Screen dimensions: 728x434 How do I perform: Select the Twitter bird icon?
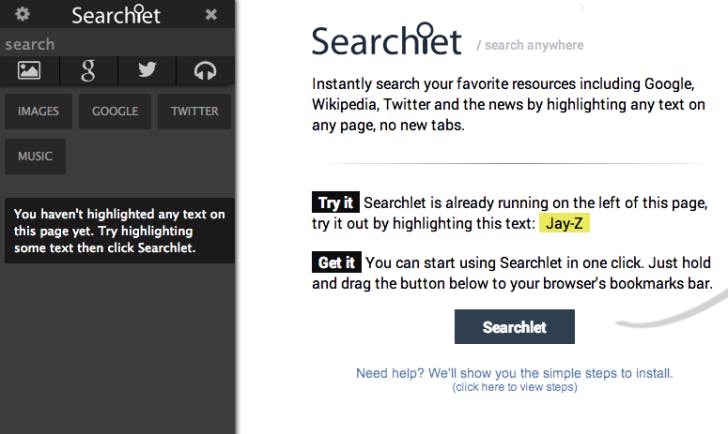[147, 70]
